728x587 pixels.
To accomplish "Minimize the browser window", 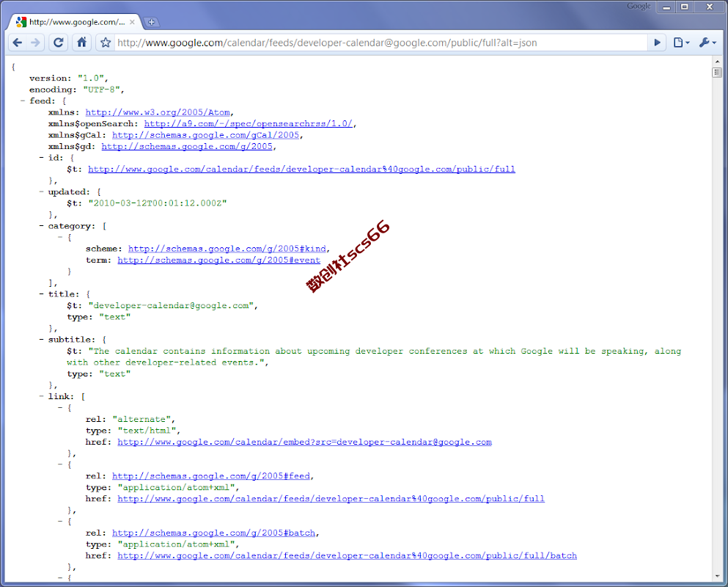I will pyautogui.click(x=666, y=7).
